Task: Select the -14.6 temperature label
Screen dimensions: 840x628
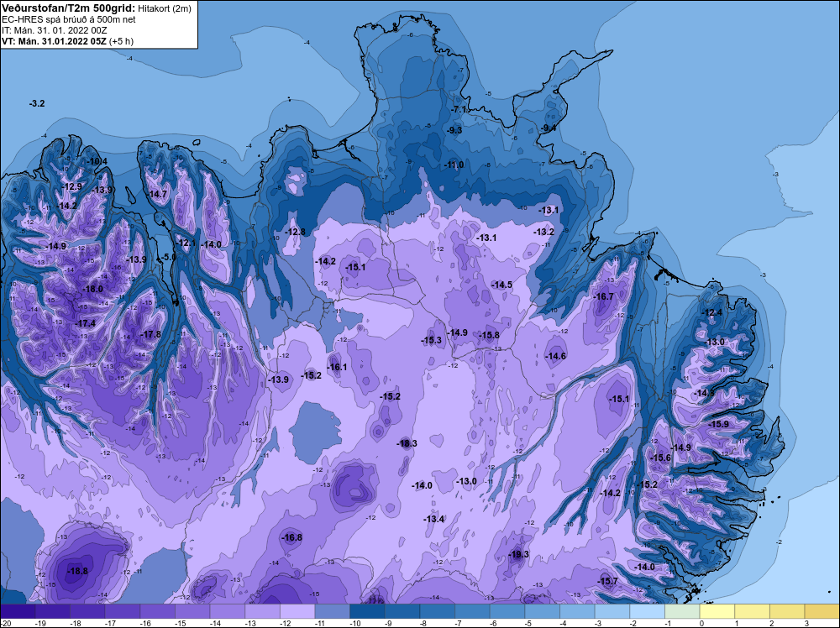Action: pyautogui.click(x=555, y=356)
